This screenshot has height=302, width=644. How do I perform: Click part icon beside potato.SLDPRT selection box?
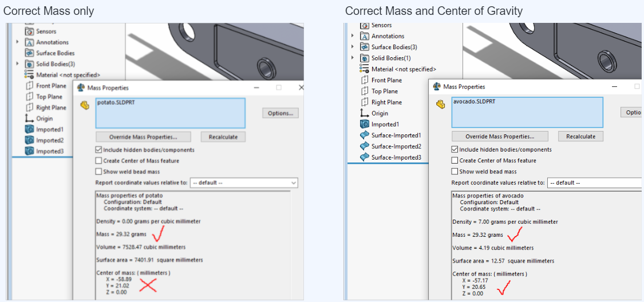85,106
